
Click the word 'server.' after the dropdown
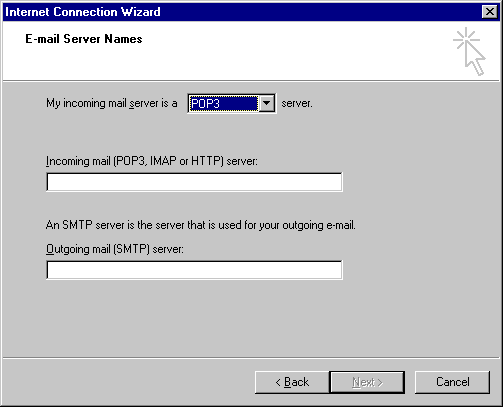click(x=297, y=103)
